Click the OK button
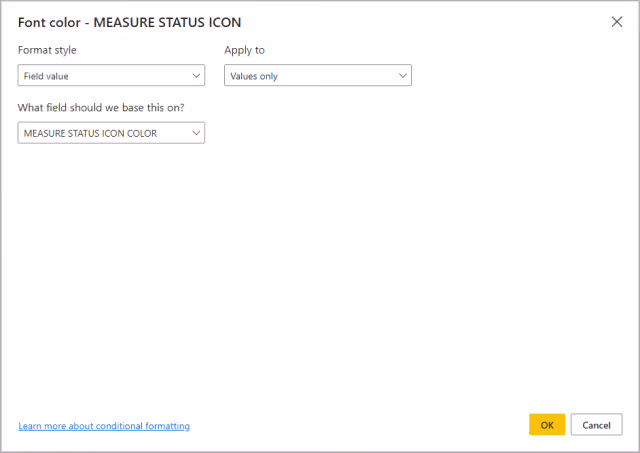This screenshot has height=453, width=640. point(547,425)
